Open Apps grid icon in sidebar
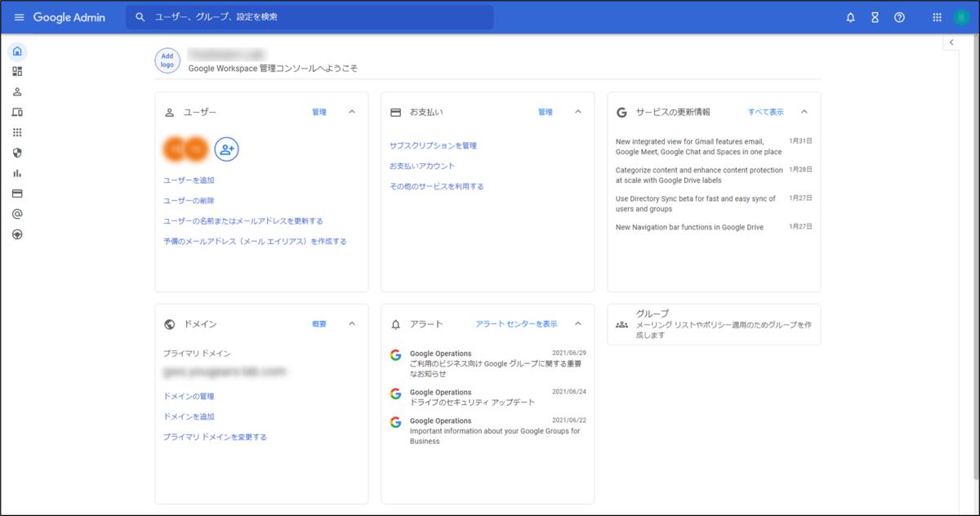Image resolution: width=980 pixels, height=516 pixels. pyautogui.click(x=17, y=132)
